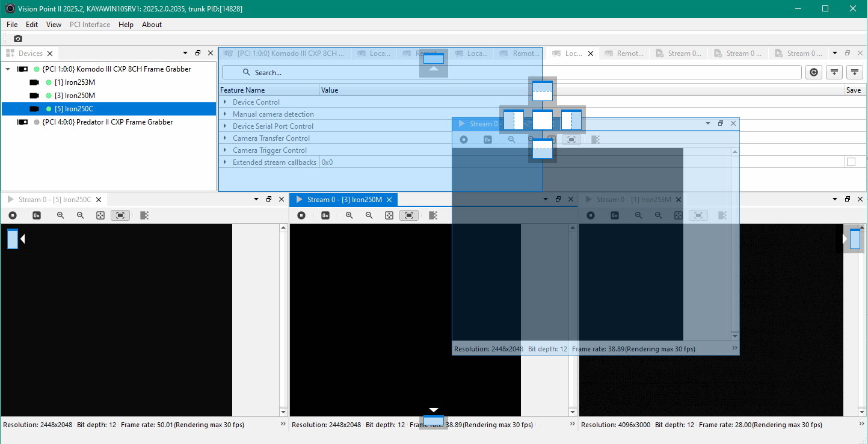Click the rescan devices icon below File menu
Viewport: 868px width, 444px height.
coord(18,39)
